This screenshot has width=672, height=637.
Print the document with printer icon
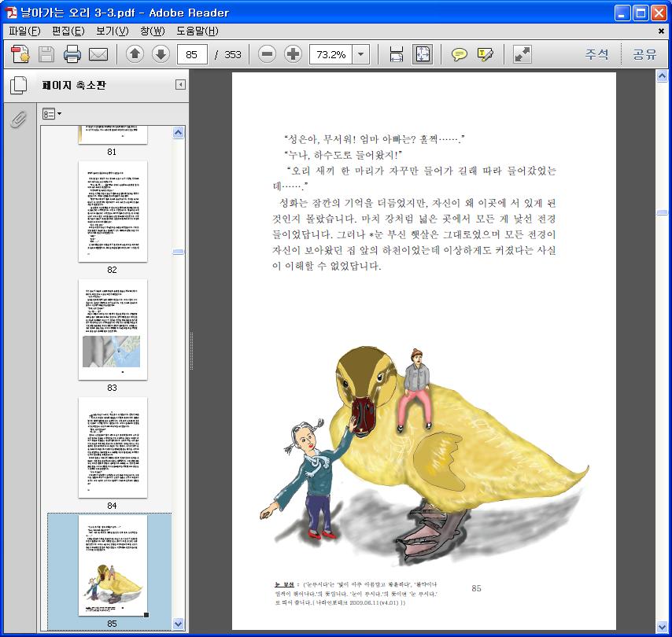[x=72, y=54]
